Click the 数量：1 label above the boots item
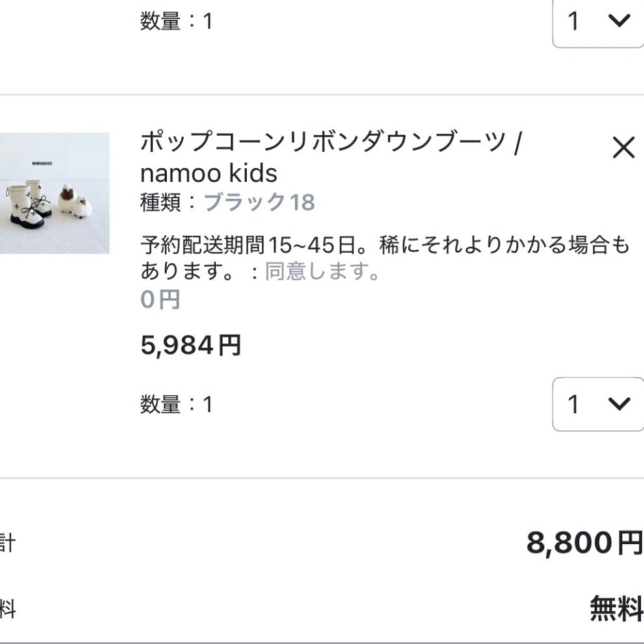Viewport: 644px width, 644px height. click(176, 21)
